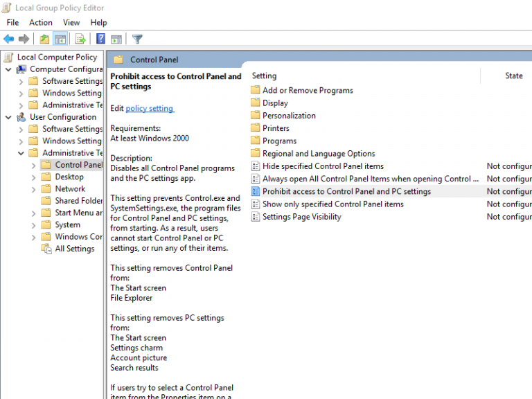Open the File menu
The height and width of the screenshot is (399, 532).
pos(12,22)
